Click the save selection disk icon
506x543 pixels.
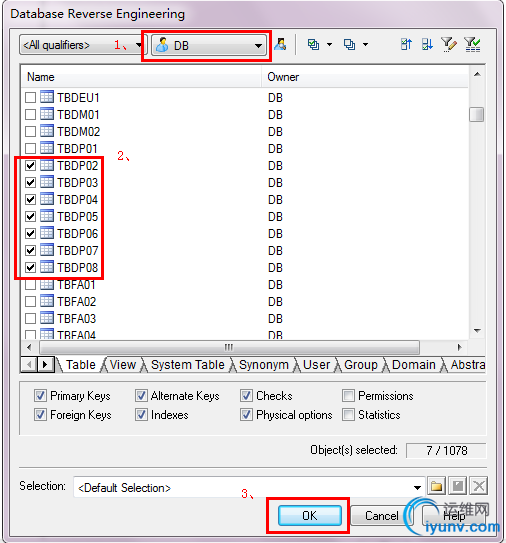[458, 486]
